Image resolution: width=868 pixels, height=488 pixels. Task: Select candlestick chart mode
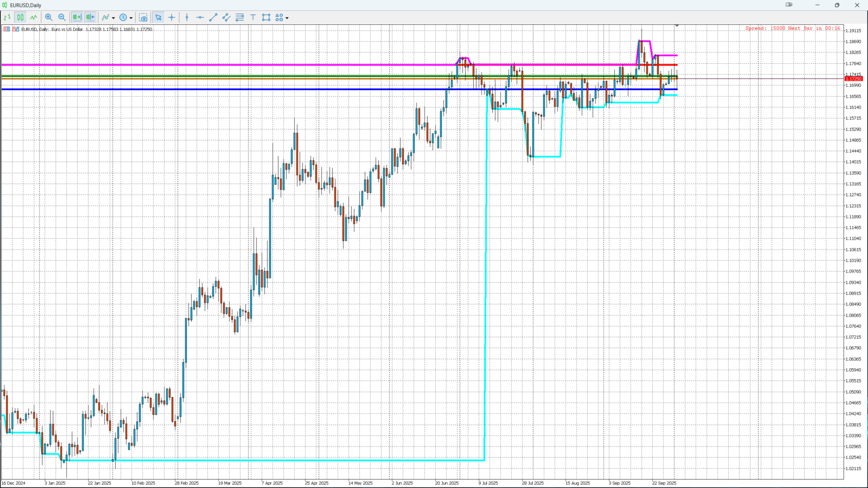click(x=20, y=18)
